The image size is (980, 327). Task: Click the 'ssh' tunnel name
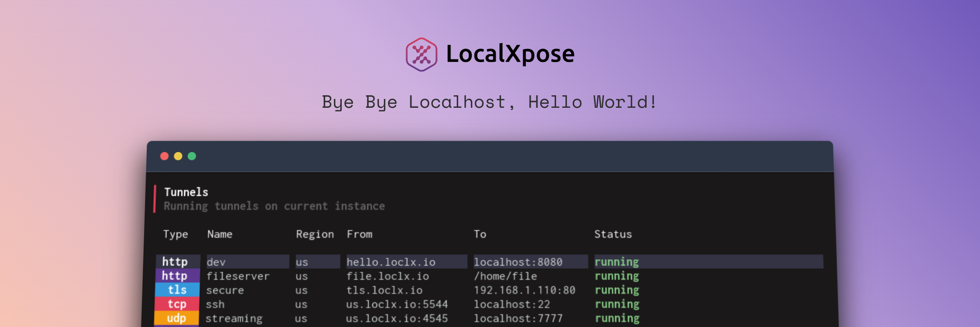(x=215, y=304)
